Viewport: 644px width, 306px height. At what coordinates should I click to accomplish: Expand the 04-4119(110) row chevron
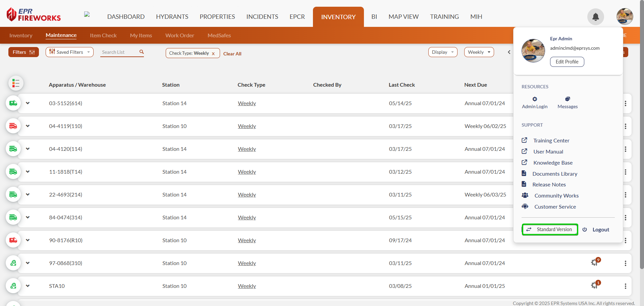(x=28, y=126)
